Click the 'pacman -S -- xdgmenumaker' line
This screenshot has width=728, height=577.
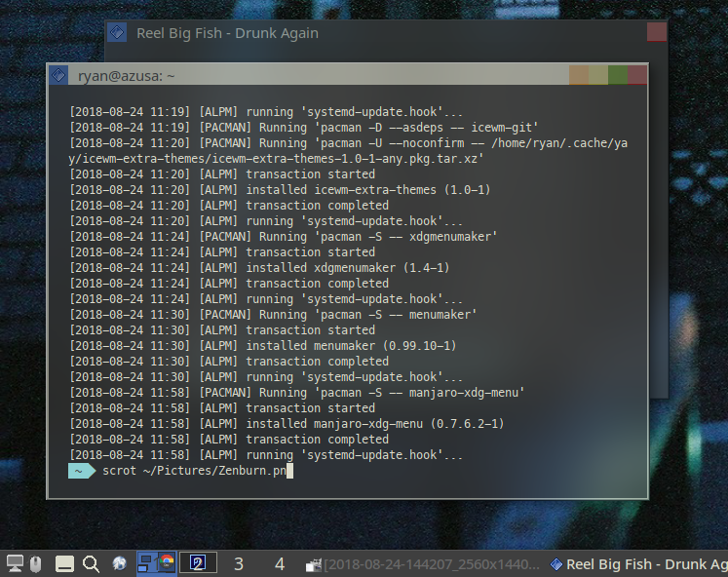(284, 237)
